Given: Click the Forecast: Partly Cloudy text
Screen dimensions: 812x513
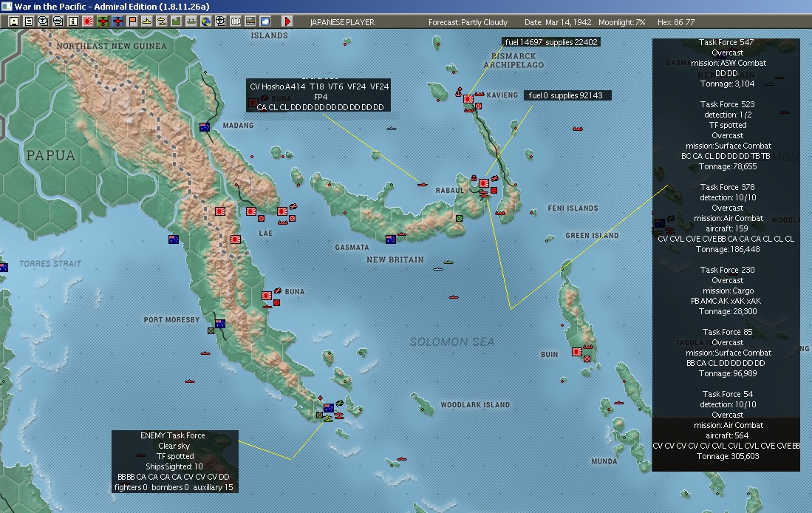Looking at the screenshot, I should 468,22.
